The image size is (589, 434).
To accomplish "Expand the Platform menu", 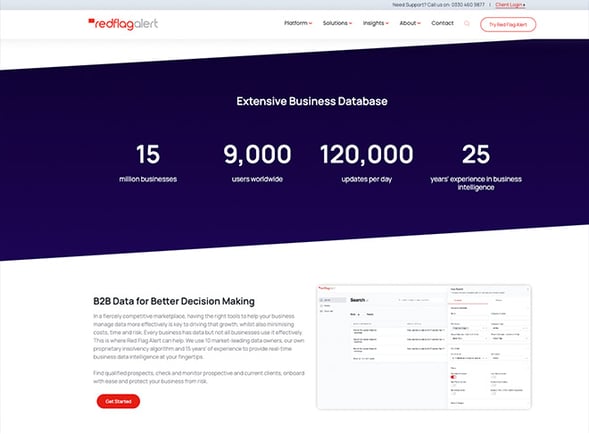I will [x=298, y=23].
